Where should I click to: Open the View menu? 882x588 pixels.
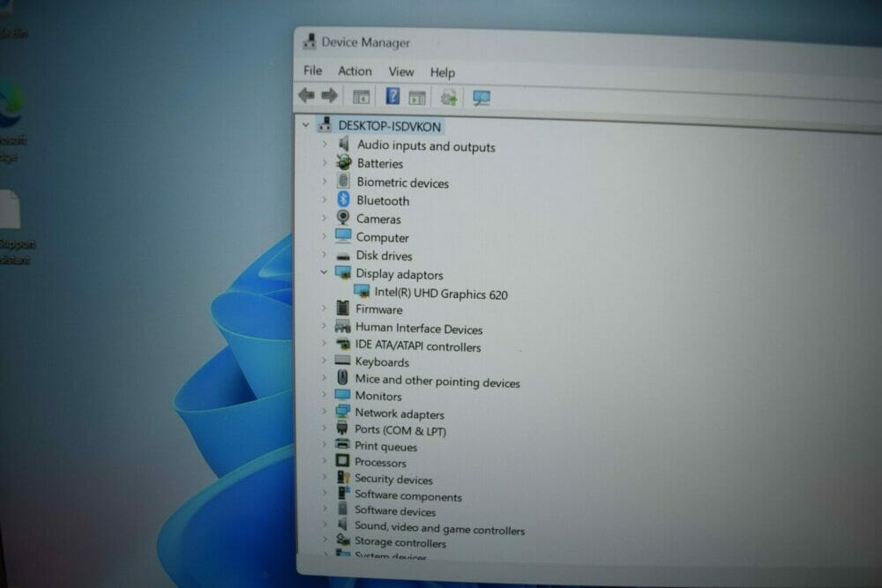[401, 71]
